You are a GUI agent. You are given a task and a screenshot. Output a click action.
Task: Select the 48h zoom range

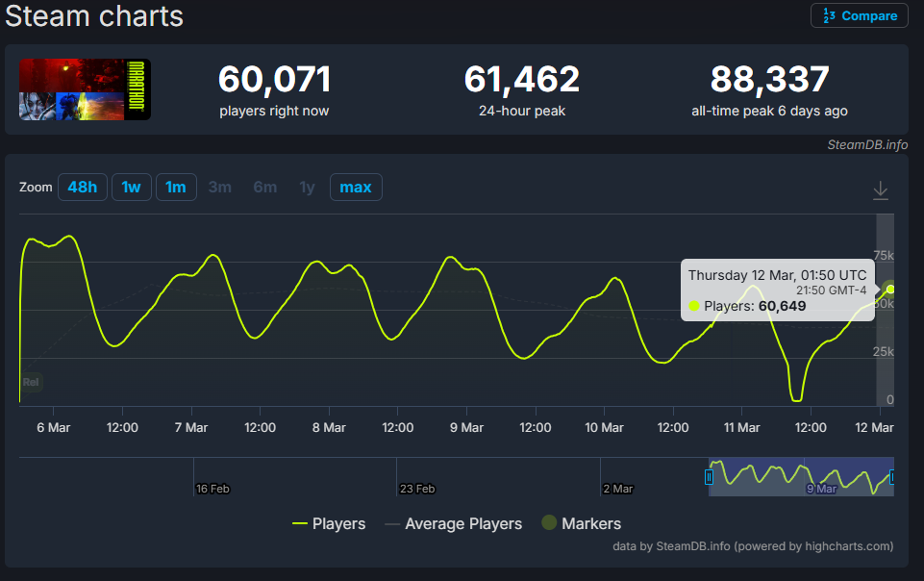83,188
